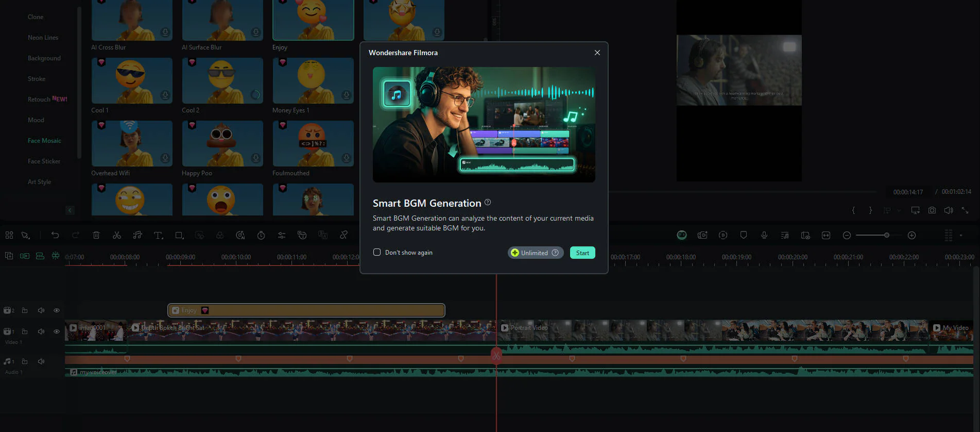The image size is (980, 432).
Task: Zoom in the timeline
Action: pos(912,235)
